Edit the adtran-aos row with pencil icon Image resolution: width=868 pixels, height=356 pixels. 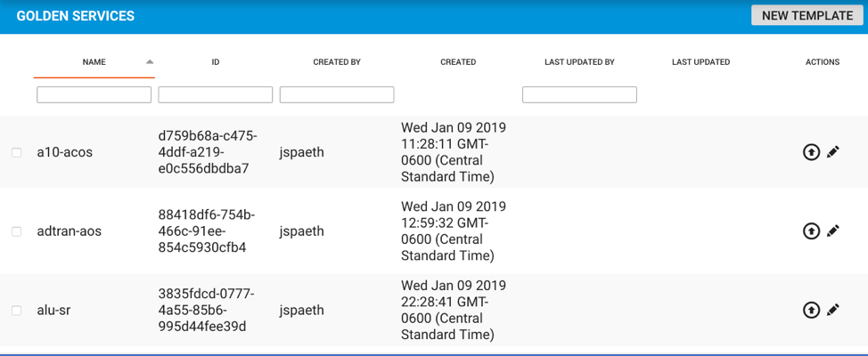(x=833, y=231)
